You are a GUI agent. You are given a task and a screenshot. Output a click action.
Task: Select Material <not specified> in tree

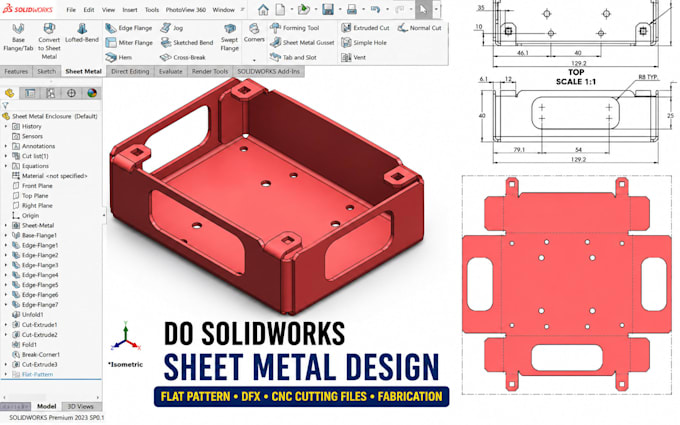pos(49,176)
